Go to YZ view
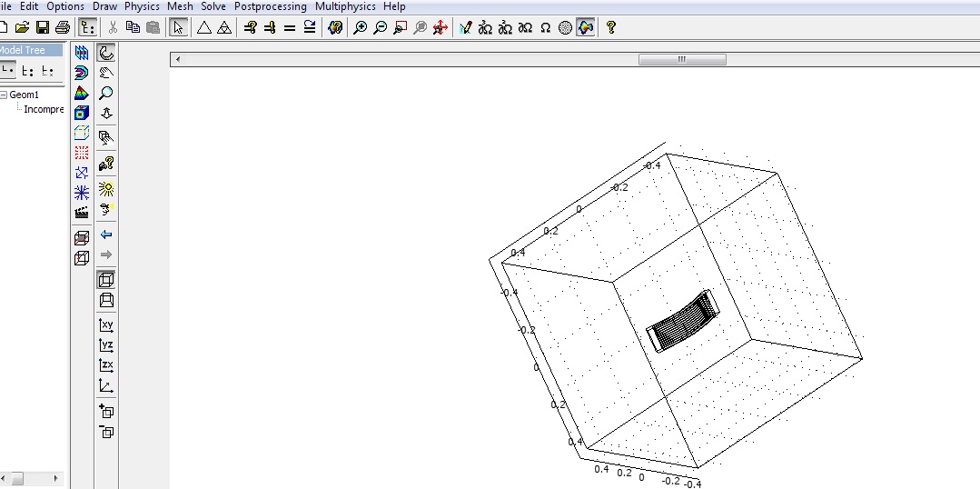 106,345
